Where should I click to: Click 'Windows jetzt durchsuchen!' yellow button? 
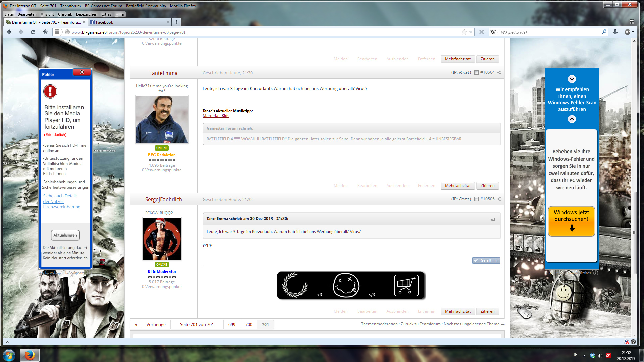coord(571,221)
